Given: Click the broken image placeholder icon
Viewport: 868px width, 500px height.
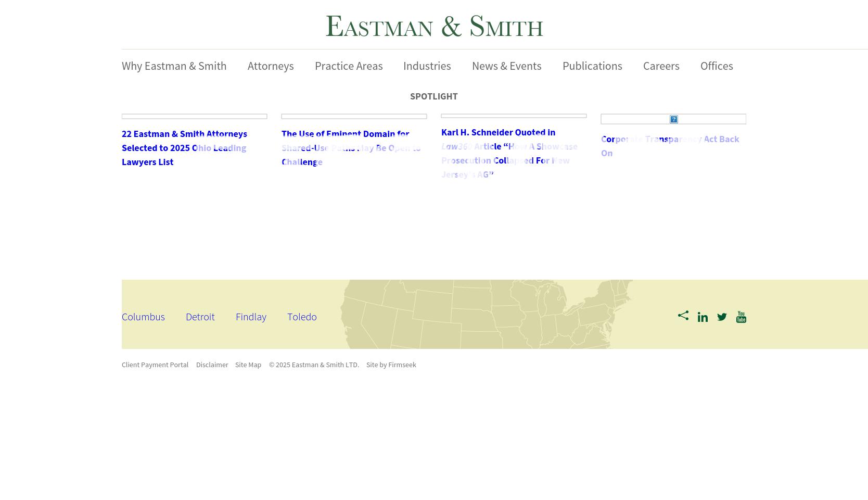Looking at the screenshot, I should (674, 119).
